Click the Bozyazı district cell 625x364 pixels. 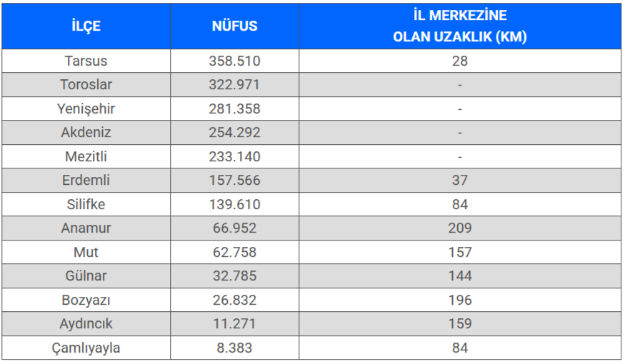pos(86,300)
